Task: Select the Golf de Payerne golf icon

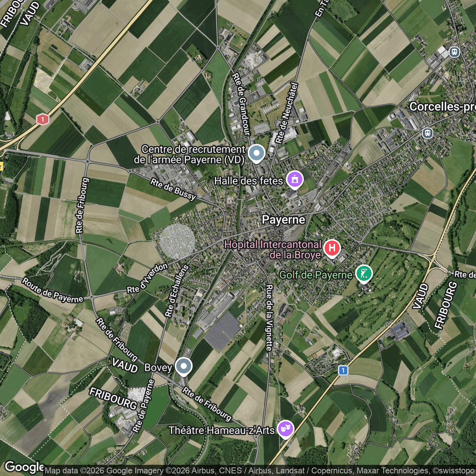Action: (364, 273)
